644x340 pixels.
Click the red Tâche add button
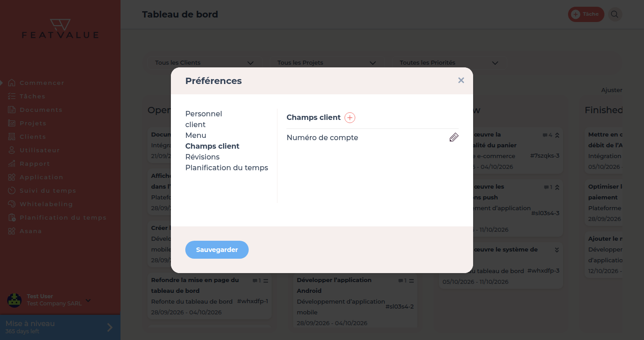click(x=586, y=14)
